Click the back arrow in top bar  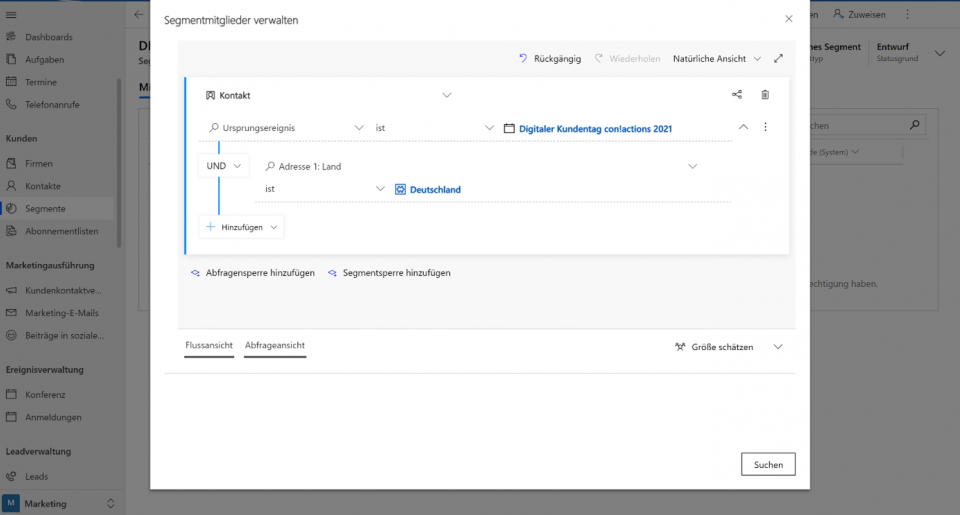(x=138, y=15)
